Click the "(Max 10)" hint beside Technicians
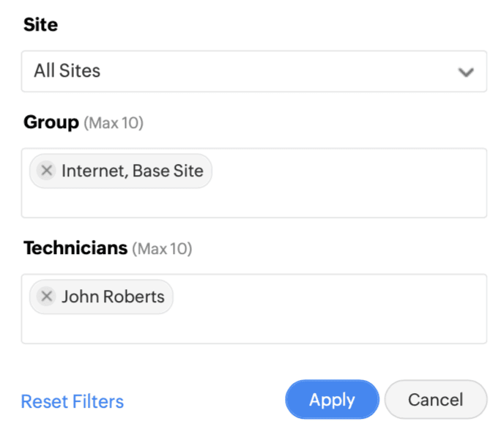504x432 pixels. pos(162,249)
